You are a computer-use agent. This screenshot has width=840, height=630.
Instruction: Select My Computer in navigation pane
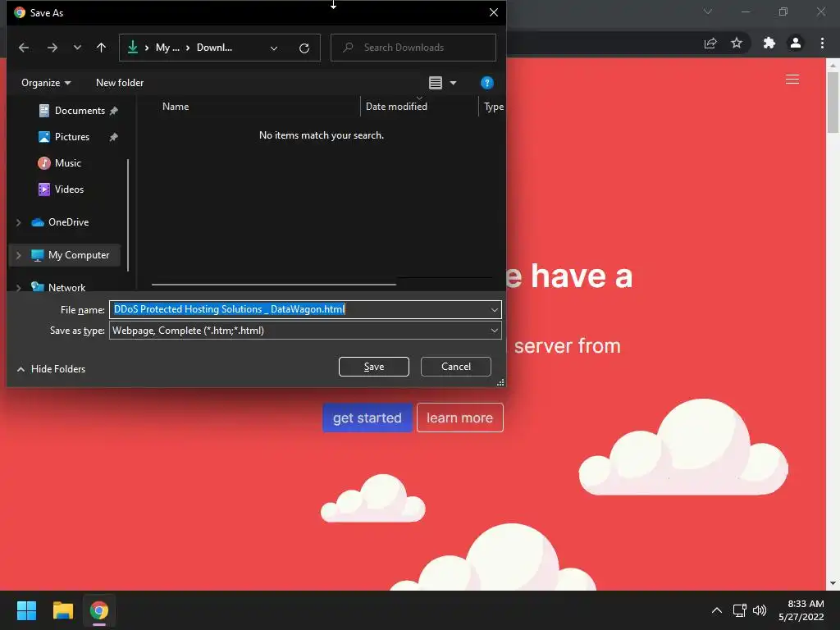[x=78, y=256]
